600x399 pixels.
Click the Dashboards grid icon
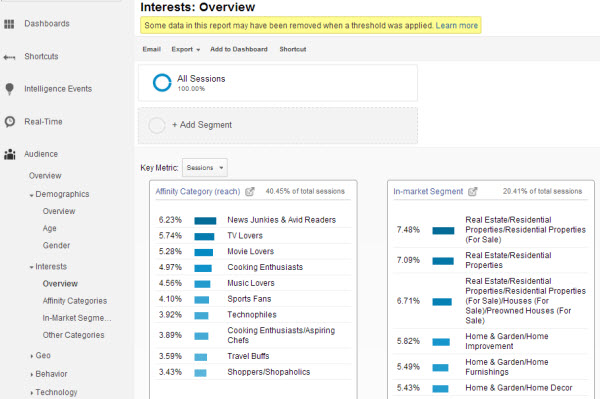9,24
